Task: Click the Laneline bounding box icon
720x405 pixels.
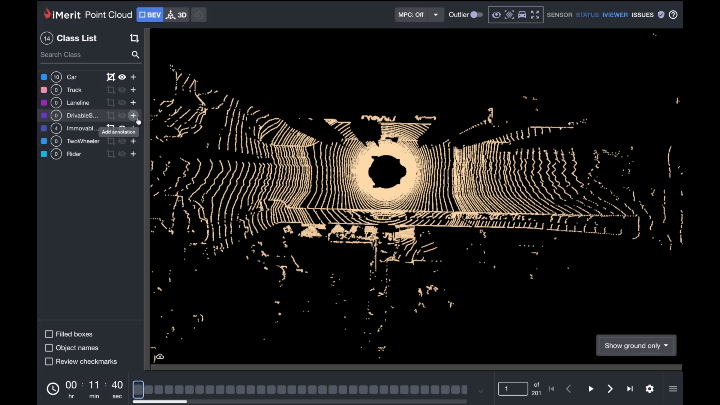Action: click(111, 103)
